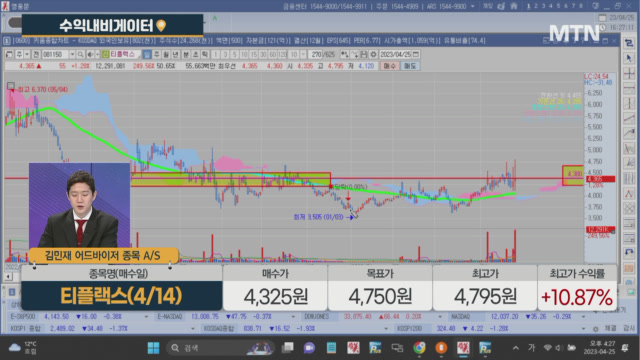
Task: Click the 매수 buy button
Action: 390,66
